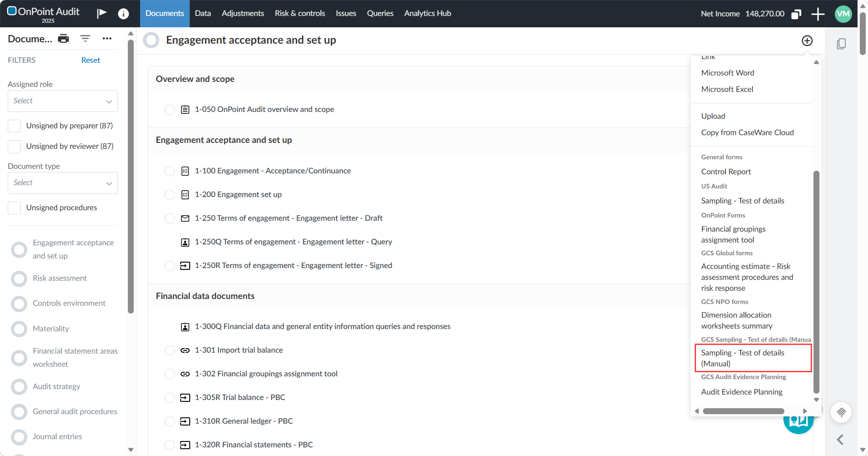This screenshot has height=456, width=868.
Task: Click the paperclip attachments icon
Action: (x=841, y=412)
